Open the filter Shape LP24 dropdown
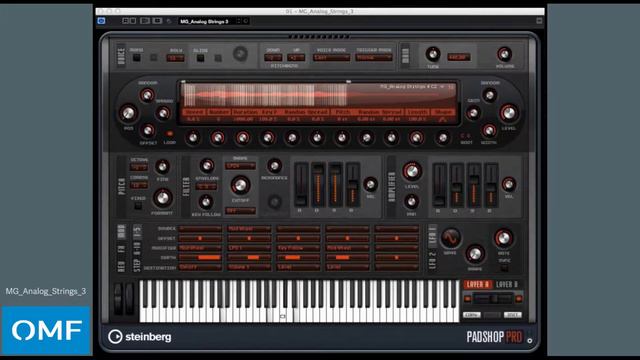The height and width of the screenshot is (360, 640). pos(240,166)
